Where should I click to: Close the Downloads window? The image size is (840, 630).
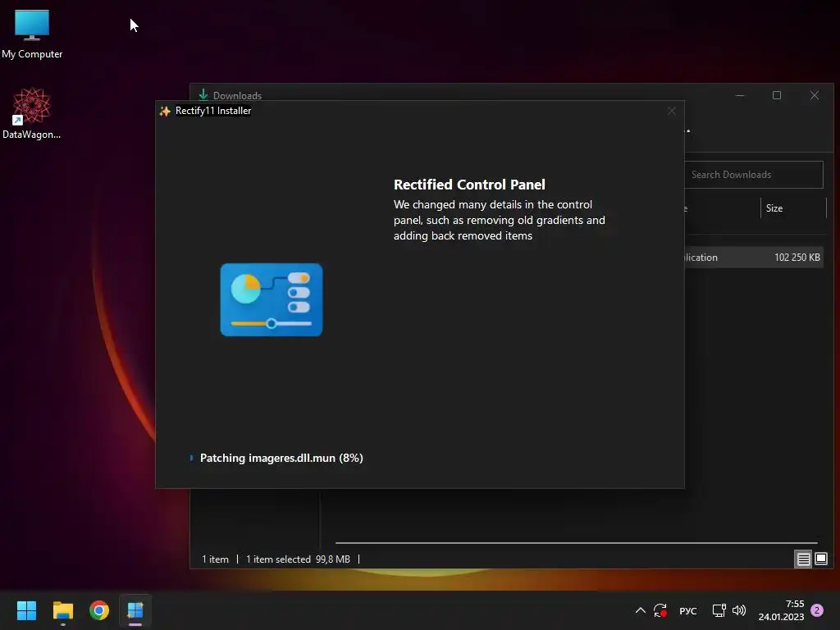click(x=815, y=95)
